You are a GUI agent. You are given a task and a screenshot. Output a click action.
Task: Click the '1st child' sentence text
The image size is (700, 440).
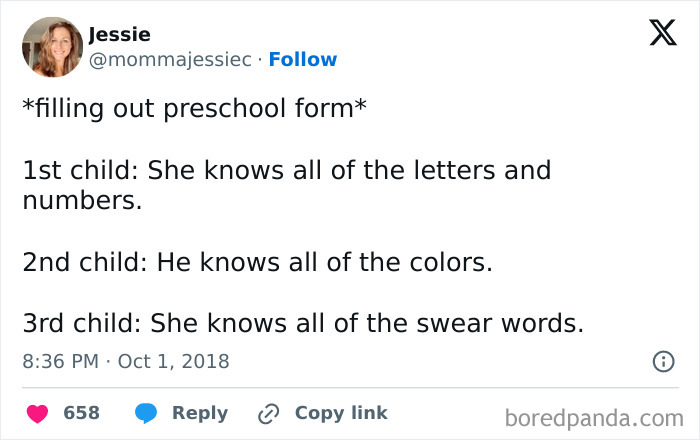pos(286,171)
